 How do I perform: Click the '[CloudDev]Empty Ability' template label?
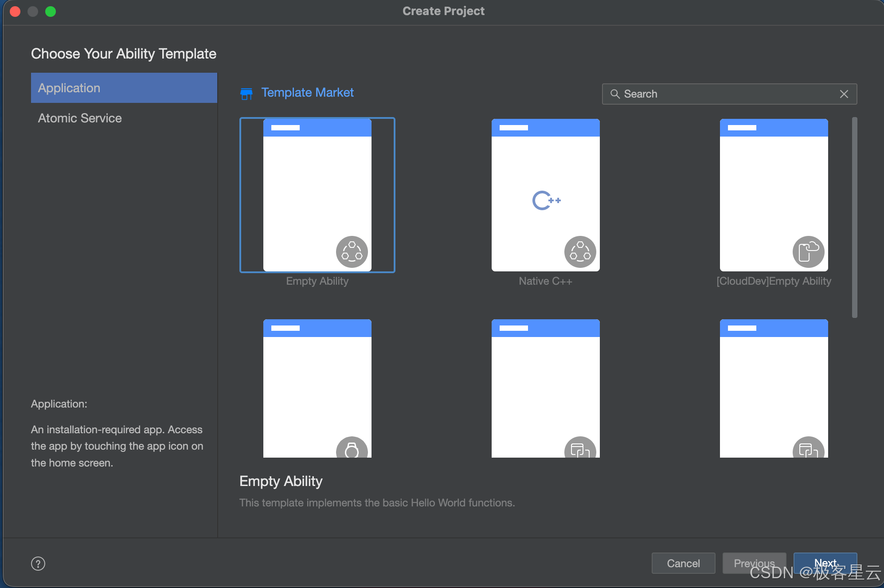coord(774,281)
